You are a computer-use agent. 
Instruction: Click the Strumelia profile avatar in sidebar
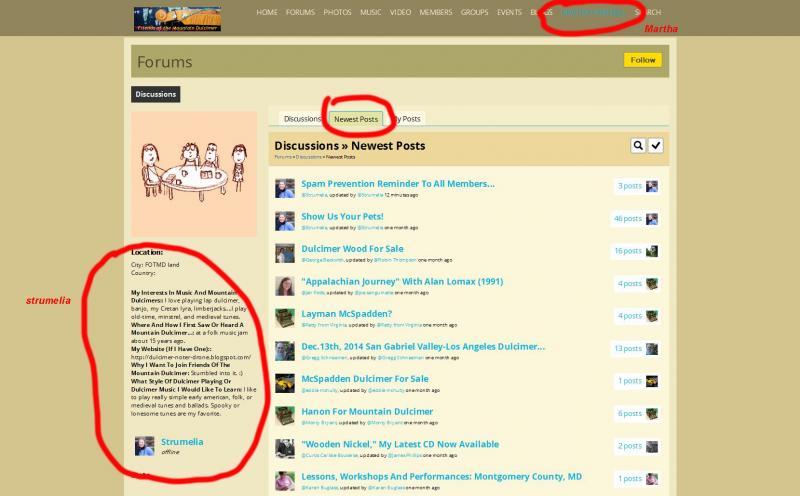click(144, 446)
